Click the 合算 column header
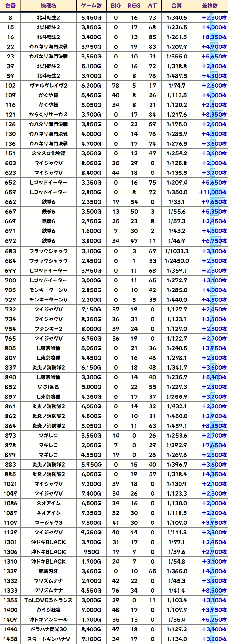This screenshot has height=644, width=228. [x=177, y=6]
